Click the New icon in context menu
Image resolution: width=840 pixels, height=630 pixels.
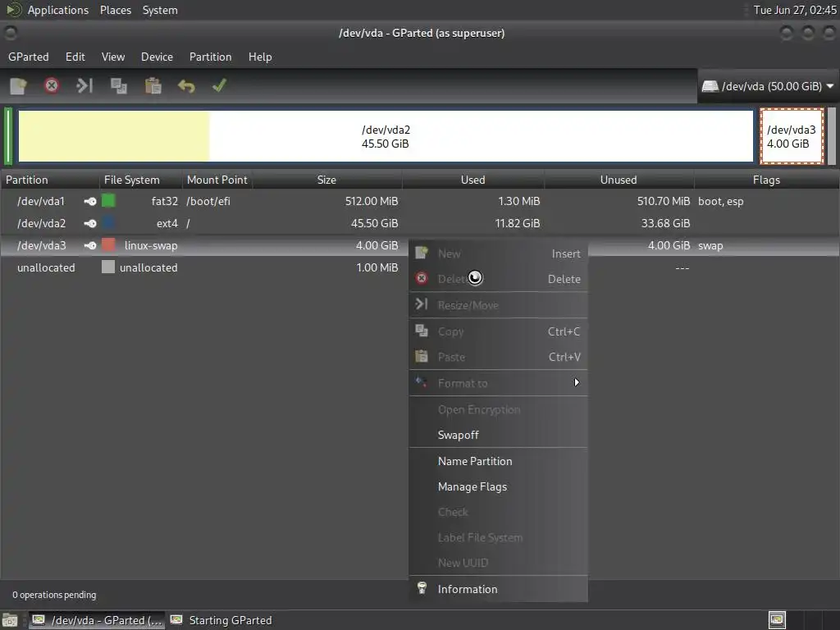tap(422, 253)
